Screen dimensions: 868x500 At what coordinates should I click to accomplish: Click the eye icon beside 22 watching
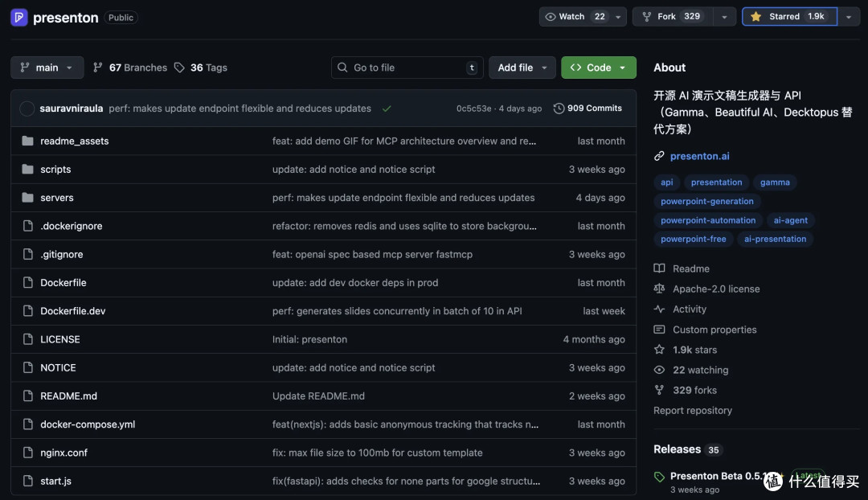pos(659,370)
